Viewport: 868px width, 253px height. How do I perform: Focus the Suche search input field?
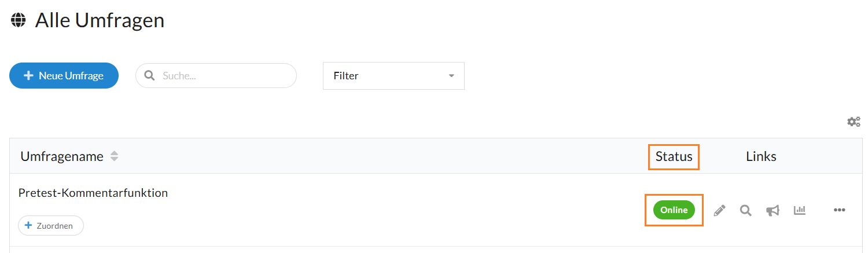point(226,76)
